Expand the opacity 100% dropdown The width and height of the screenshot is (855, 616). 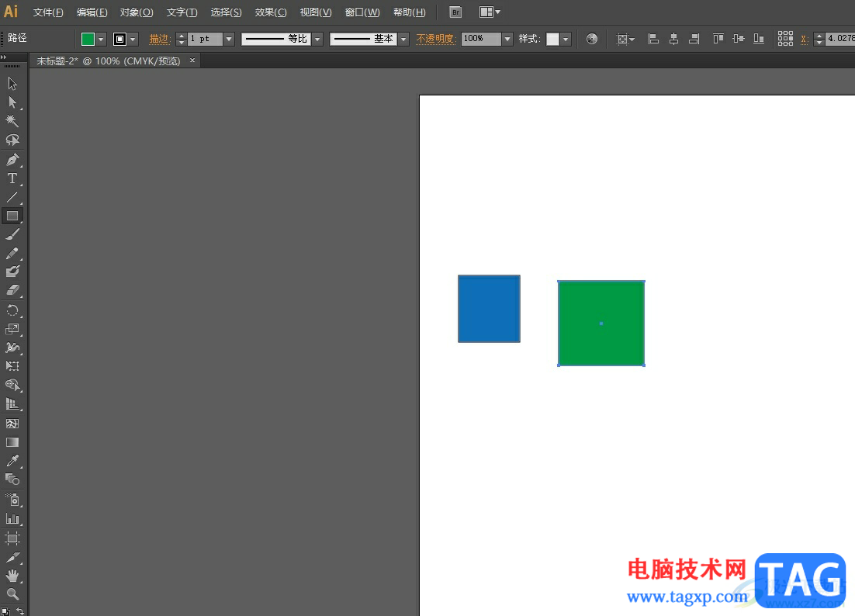tap(507, 39)
